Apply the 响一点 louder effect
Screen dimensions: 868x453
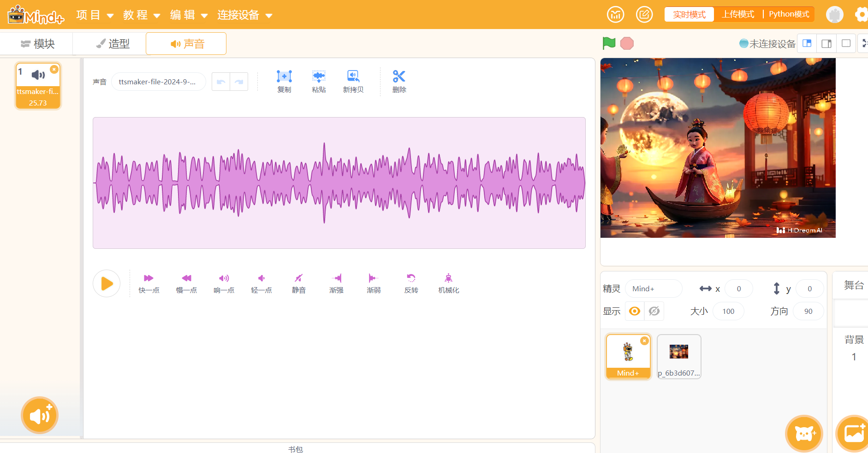(224, 283)
